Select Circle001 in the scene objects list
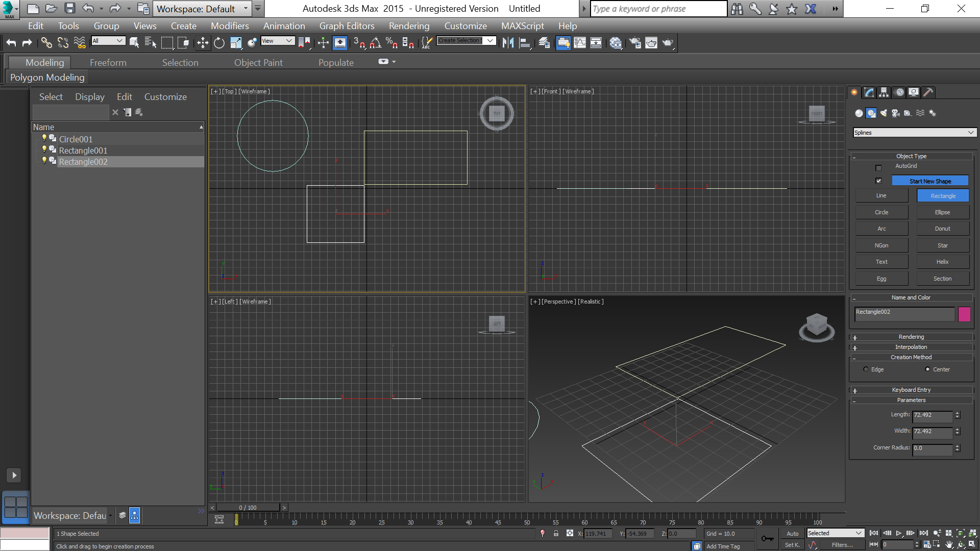980x551 pixels. click(76, 139)
